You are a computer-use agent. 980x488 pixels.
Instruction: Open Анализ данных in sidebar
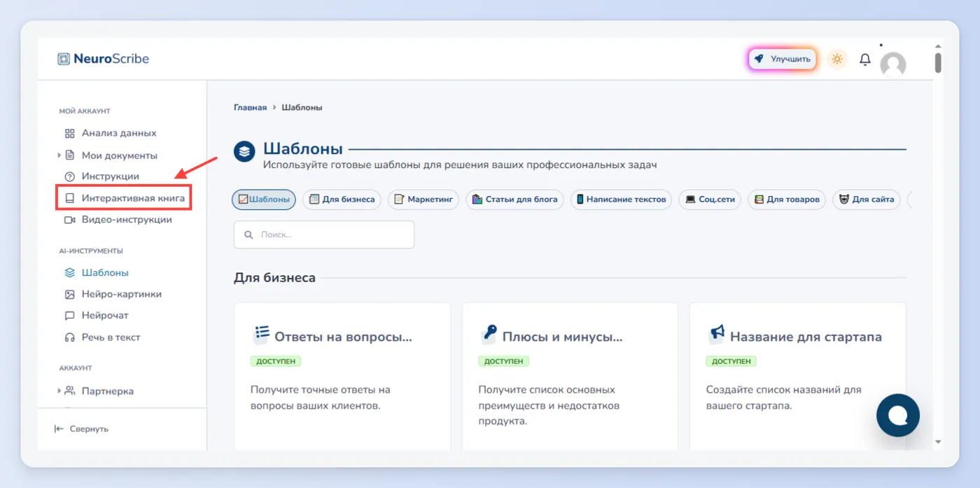(x=119, y=133)
